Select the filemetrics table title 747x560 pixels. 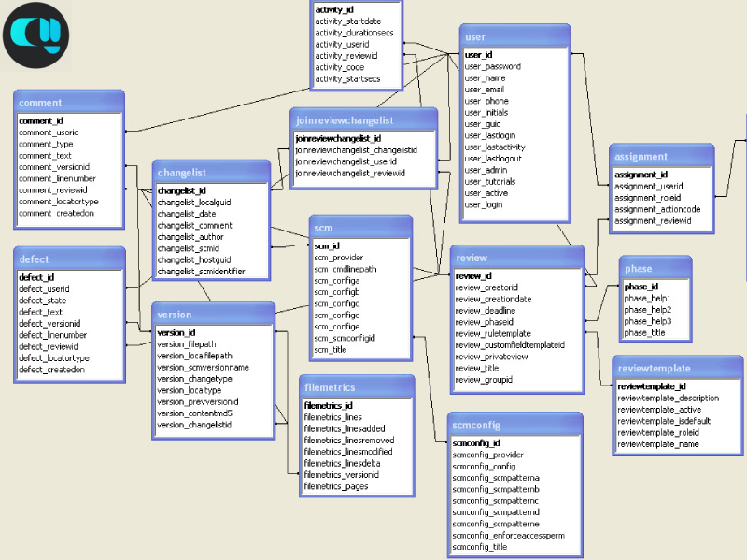(x=354, y=387)
